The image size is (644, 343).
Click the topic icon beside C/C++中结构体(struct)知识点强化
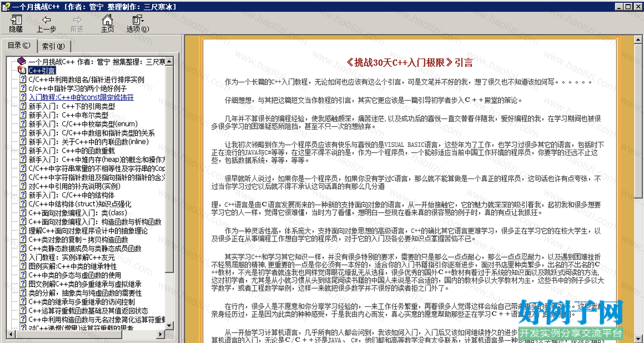23,204
